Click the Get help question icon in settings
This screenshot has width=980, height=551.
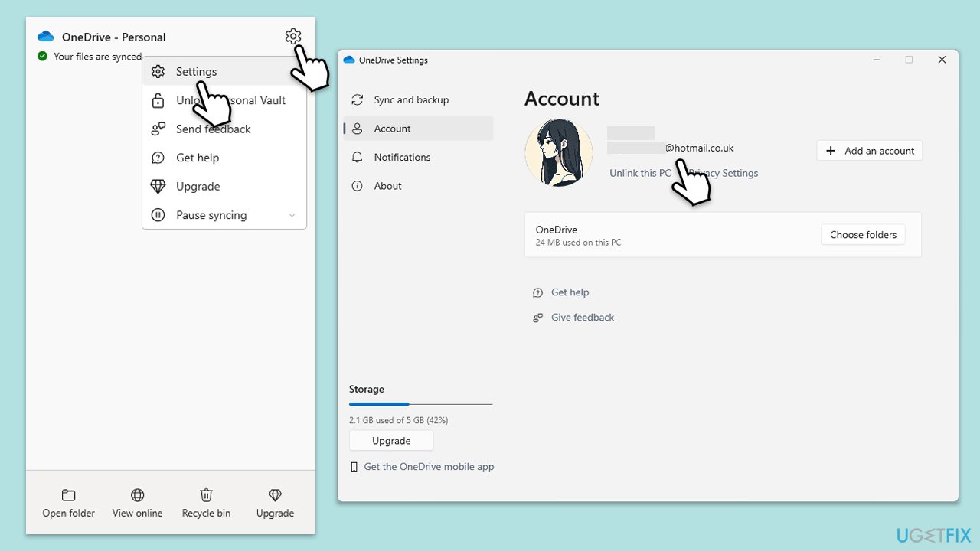537,292
